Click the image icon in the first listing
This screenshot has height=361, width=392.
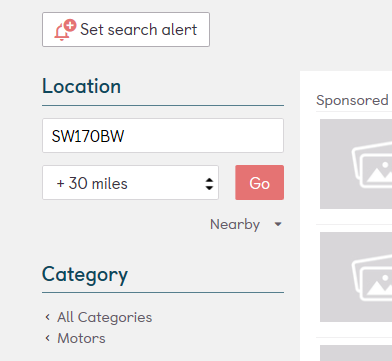[x=372, y=165]
